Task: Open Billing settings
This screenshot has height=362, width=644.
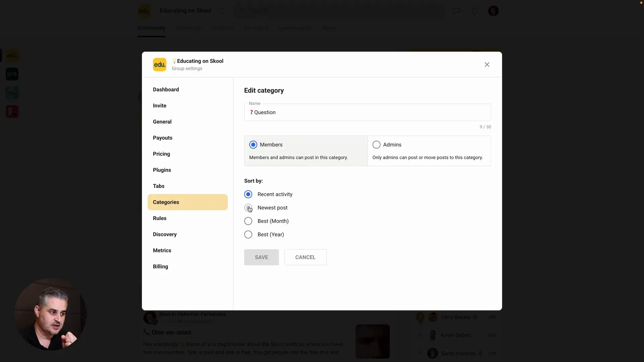Action: coord(187,266)
